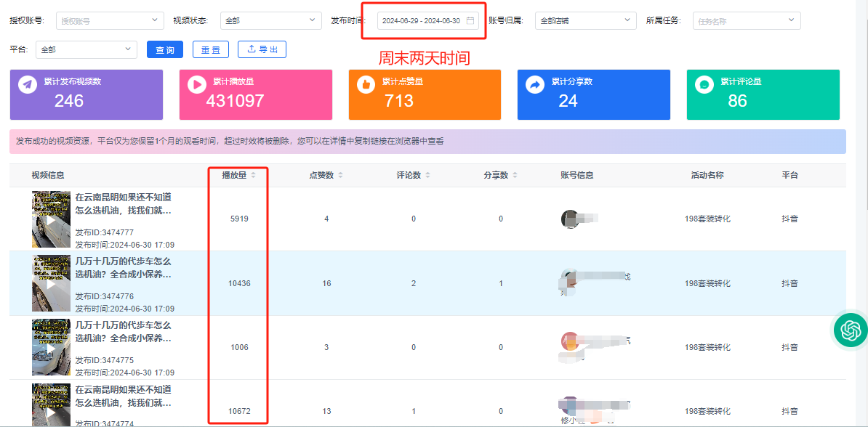Open the 所属任务 task name dropdown
The width and height of the screenshot is (868, 427).
click(x=747, y=21)
